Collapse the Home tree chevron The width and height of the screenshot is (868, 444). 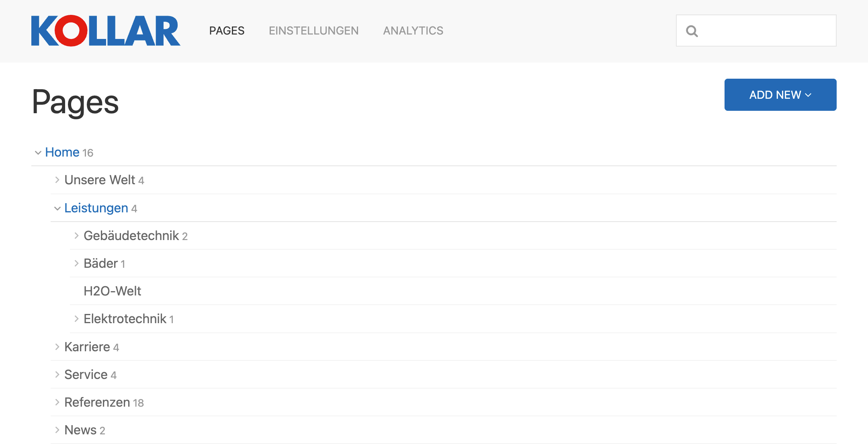point(38,153)
